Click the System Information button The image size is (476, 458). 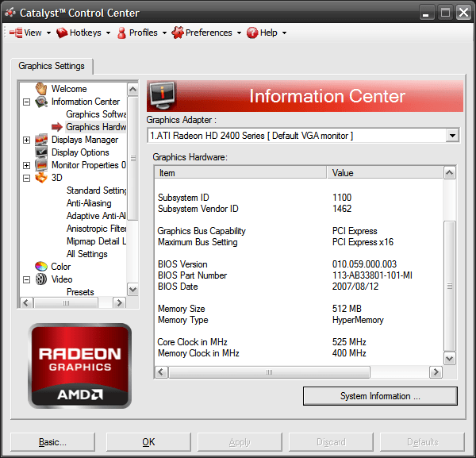coord(380,396)
